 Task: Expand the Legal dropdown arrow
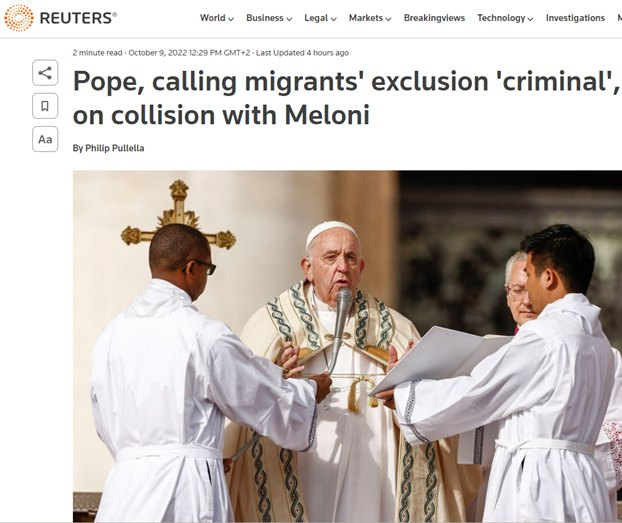(334, 19)
